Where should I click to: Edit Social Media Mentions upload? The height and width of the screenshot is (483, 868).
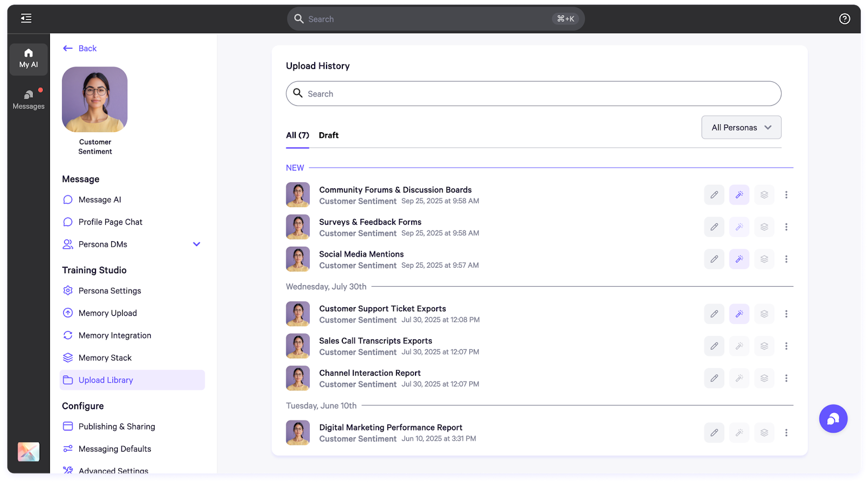point(714,259)
